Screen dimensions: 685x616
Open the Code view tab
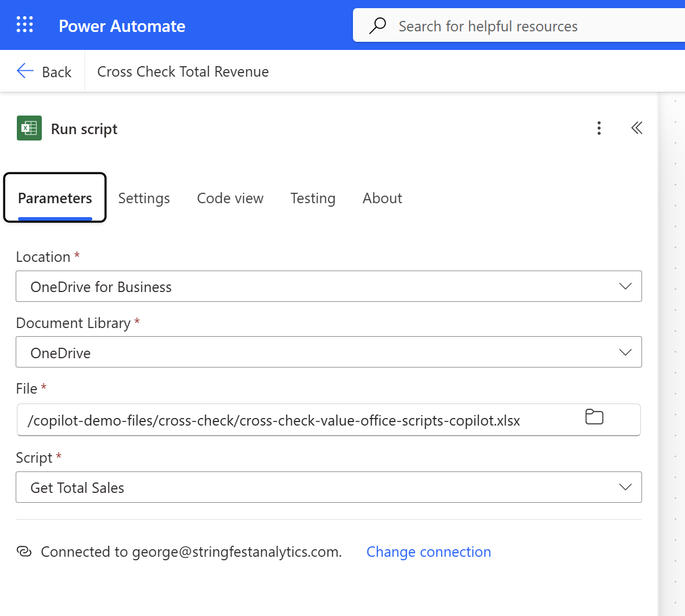(x=230, y=198)
